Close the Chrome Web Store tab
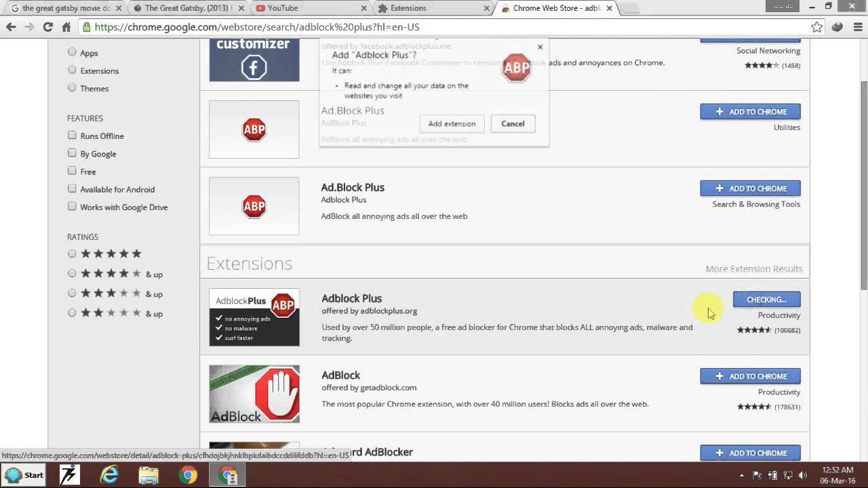The width and height of the screenshot is (868, 488). click(x=609, y=8)
